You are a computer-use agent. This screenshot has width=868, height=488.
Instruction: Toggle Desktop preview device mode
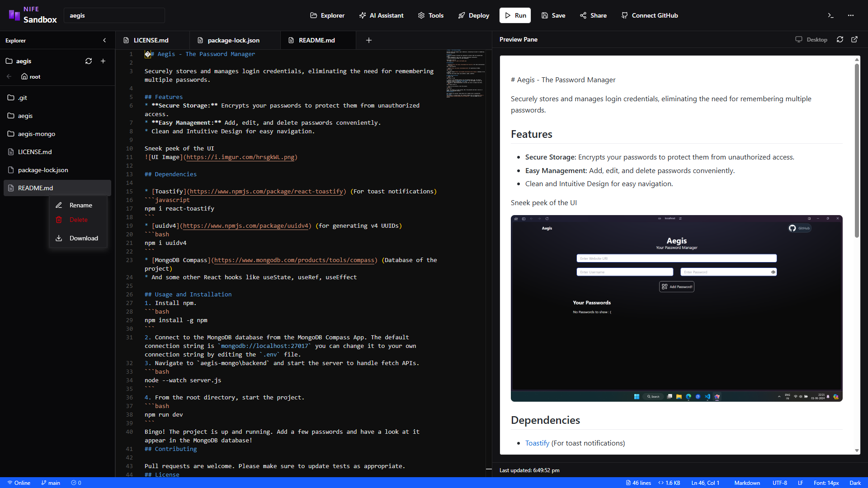click(x=811, y=40)
